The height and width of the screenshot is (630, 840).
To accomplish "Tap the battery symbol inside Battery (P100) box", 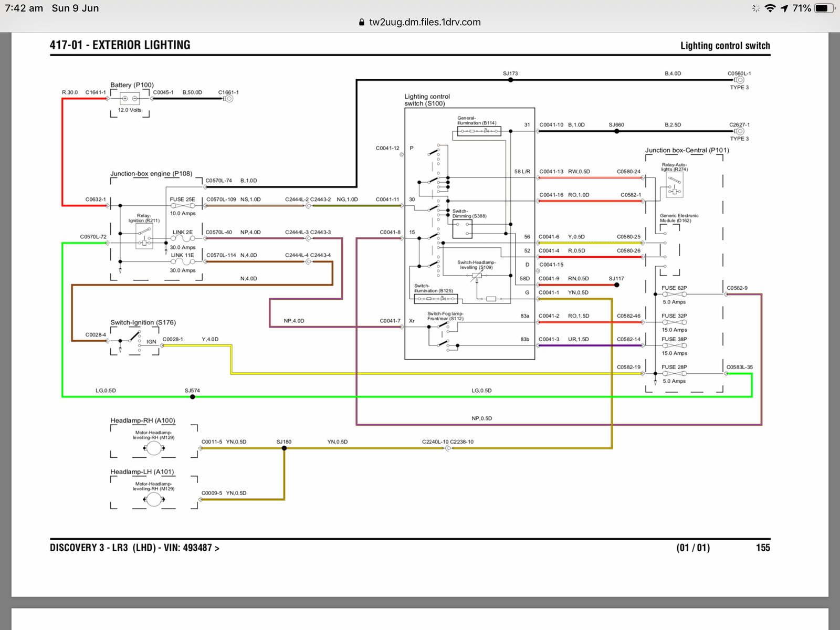I will pyautogui.click(x=130, y=98).
